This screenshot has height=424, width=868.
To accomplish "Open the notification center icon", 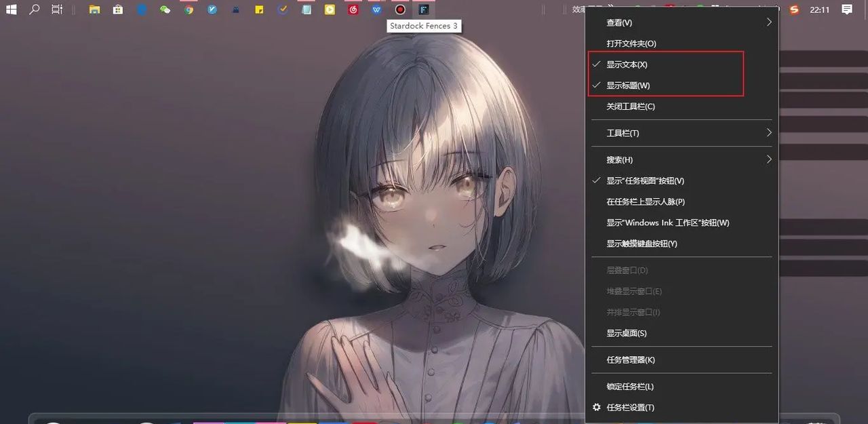I will pos(847,9).
